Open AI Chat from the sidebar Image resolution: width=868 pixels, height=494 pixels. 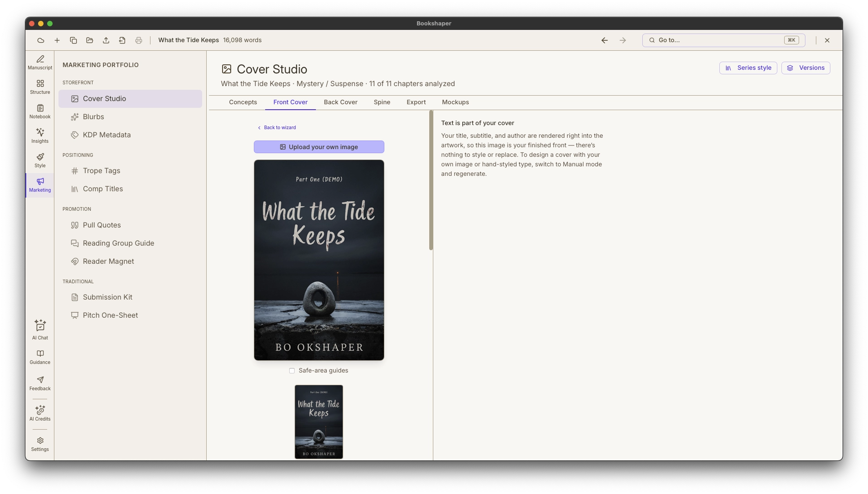[x=40, y=330]
